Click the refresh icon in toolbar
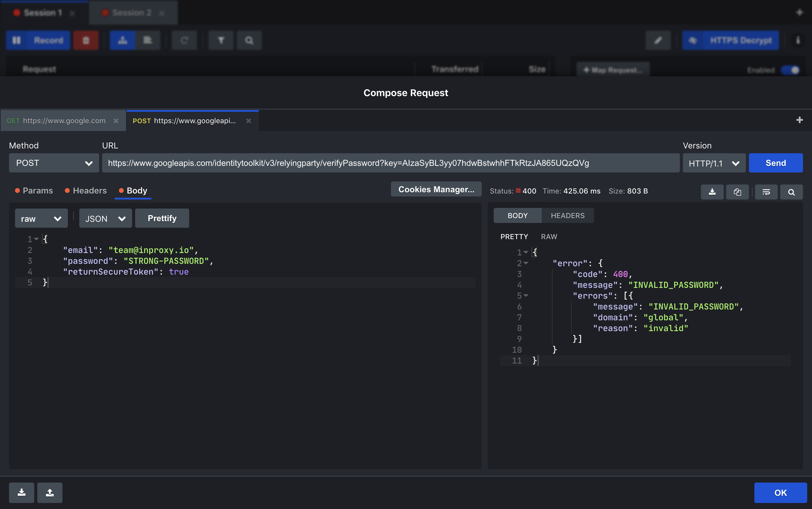This screenshot has width=812, height=509. point(184,40)
